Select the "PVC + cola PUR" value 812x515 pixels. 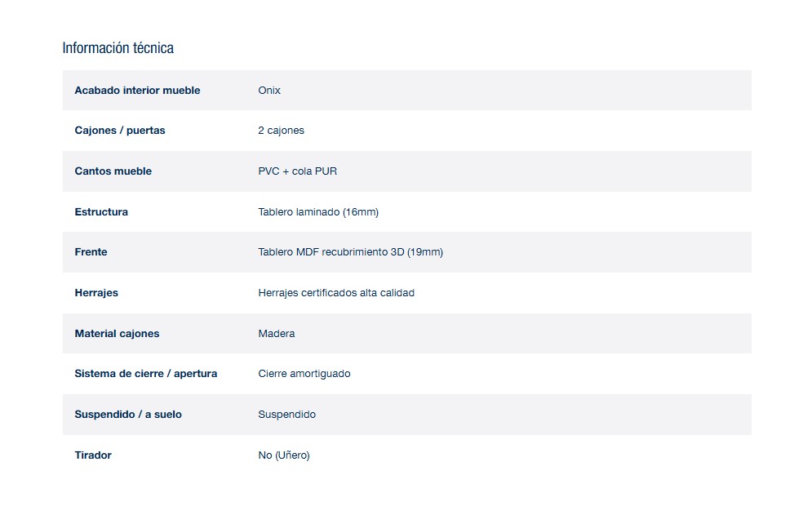[x=297, y=171]
